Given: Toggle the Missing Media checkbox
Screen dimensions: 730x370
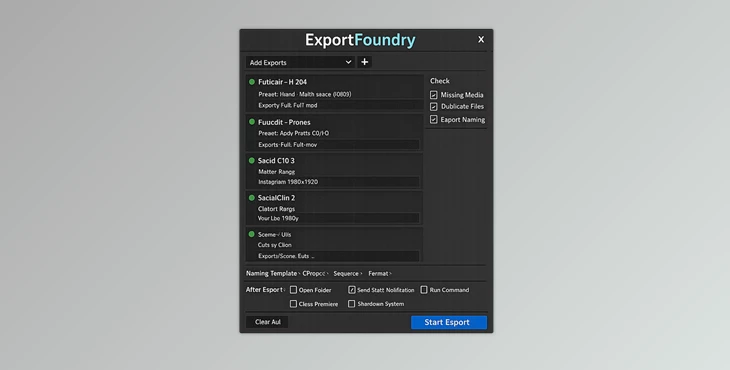Looking at the screenshot, I should pos(433,95).
